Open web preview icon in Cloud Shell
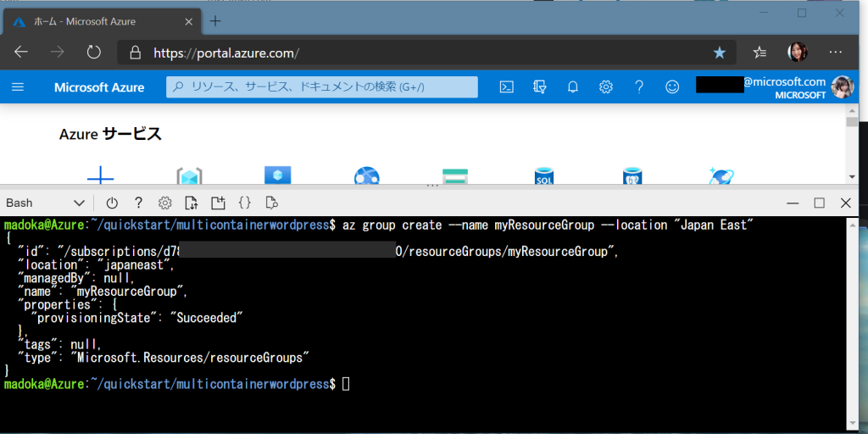Viewport: 868px width, 434px height. (271, 203)
